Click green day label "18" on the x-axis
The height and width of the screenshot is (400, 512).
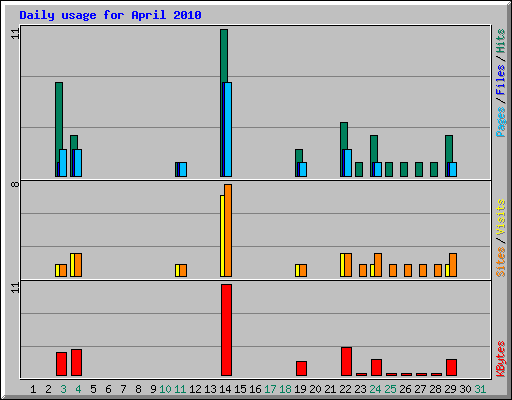(x=285, y=389)
